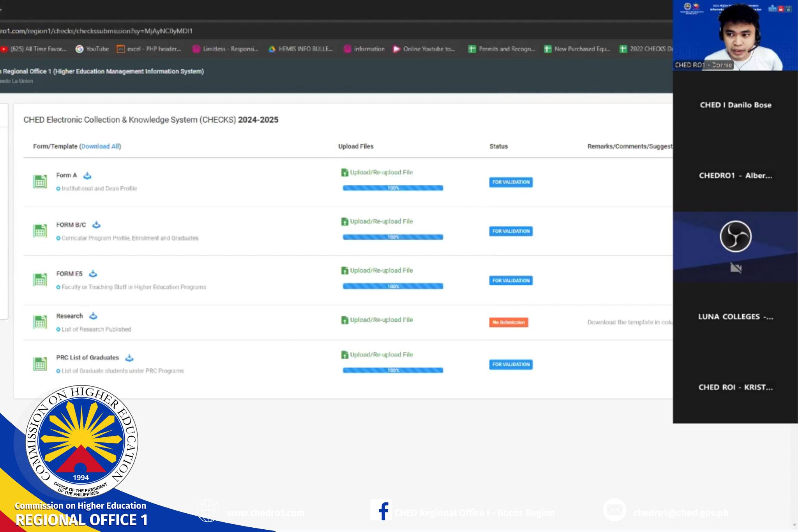The height and width of the screenshot is (532, 798).
Task: Click Upload/Re-upload File for FORM E5
Action: click(x=381, y=270)
